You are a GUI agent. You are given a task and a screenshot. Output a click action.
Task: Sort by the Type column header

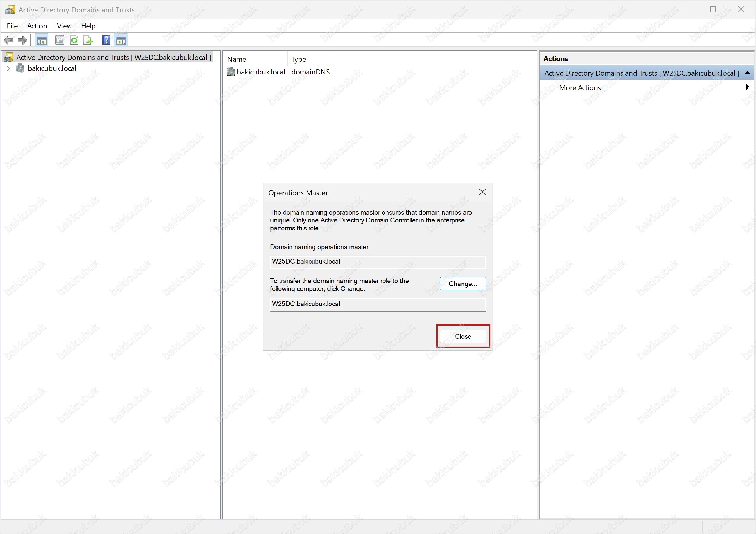click(x=312, y=59)
